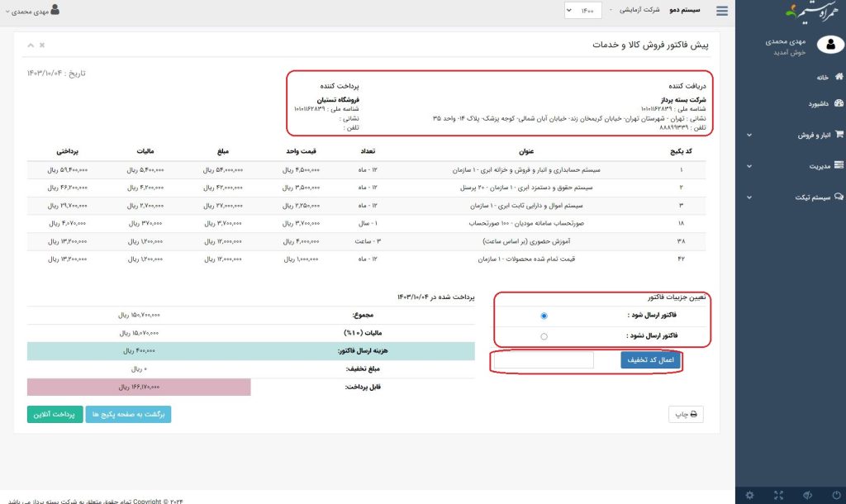Click the 'اعمال کد تخفیف' button

pos(651,360)
